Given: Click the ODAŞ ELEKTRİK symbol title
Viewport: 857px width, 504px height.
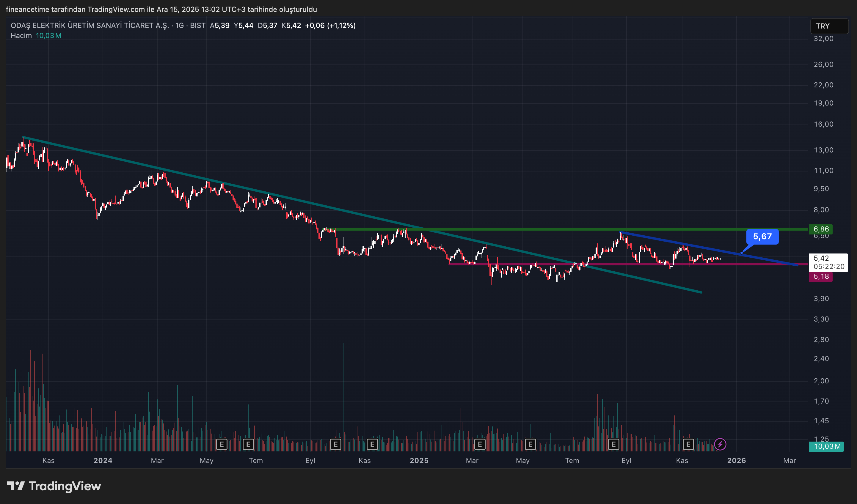Looking at the screenshot, I should 90,26.
